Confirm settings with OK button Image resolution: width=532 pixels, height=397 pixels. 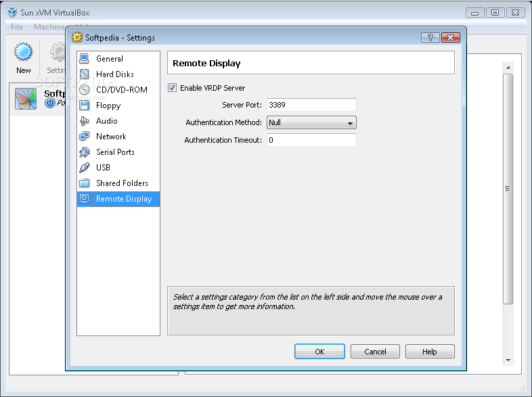click(319, 352)
